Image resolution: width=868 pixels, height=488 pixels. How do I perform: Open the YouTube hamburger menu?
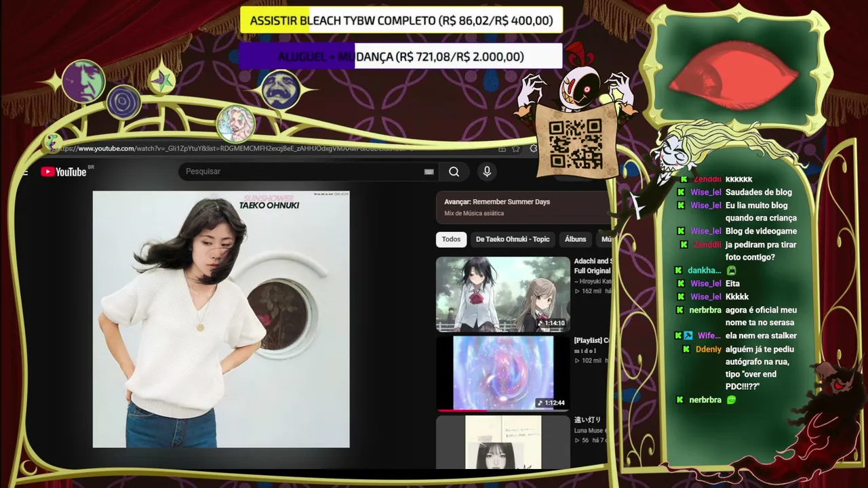click(x=25, y=172)
